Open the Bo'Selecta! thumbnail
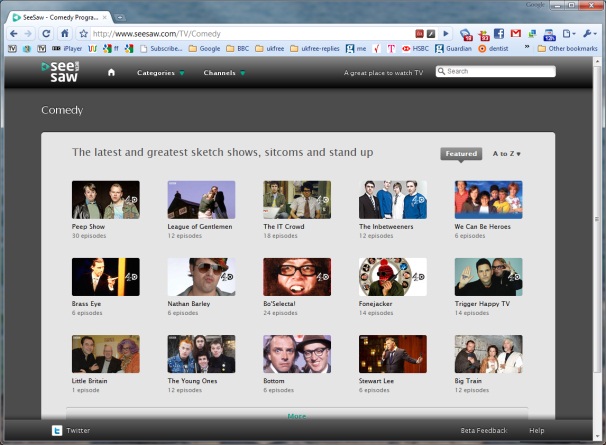 point(297,277)
